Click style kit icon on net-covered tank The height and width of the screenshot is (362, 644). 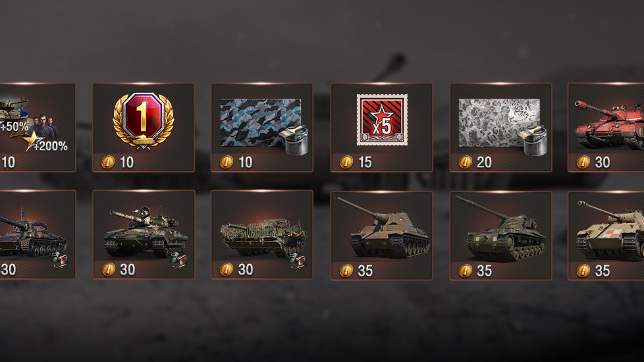[298, 260]
